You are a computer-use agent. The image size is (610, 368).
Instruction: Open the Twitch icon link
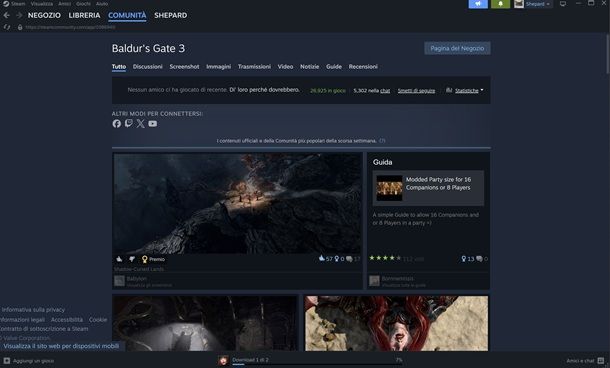[128, 124]
